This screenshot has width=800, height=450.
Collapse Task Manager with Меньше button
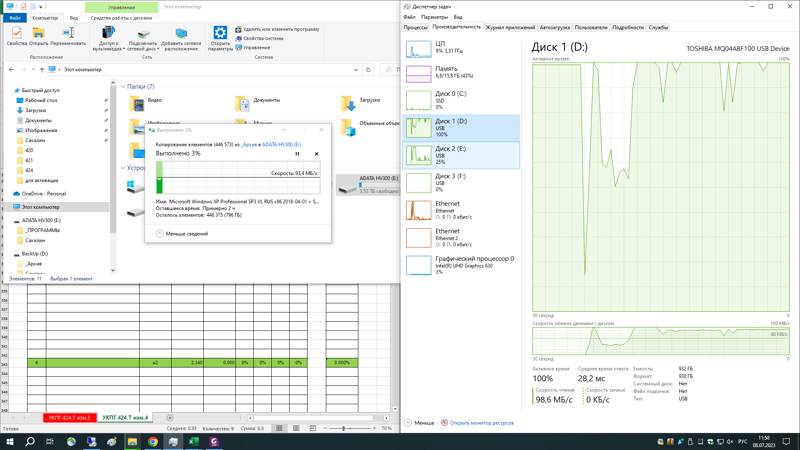coord(420,423)
